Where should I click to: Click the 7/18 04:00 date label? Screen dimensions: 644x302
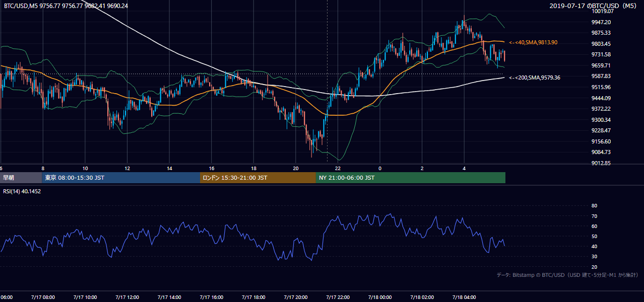[464, 297]
